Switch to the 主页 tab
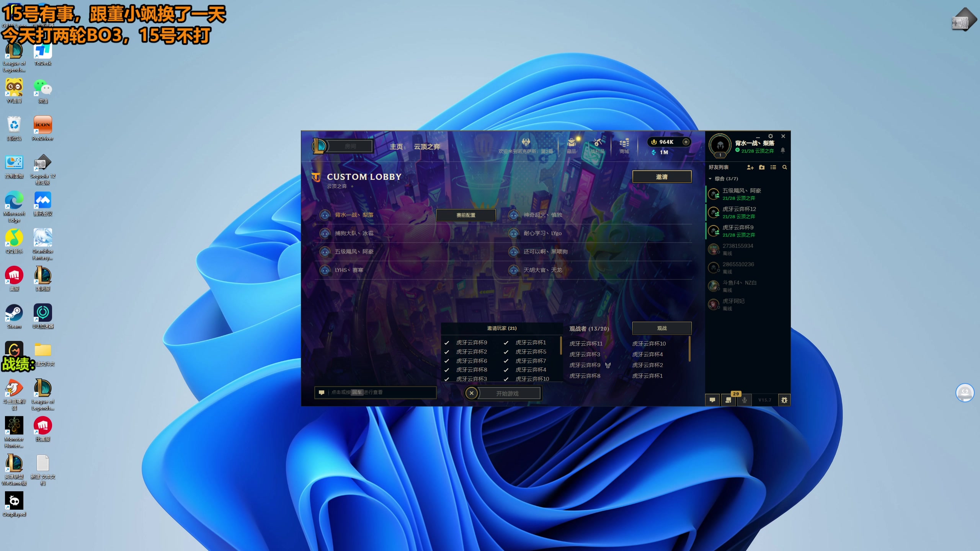The width and height of the screenshot is (980, 551). pos(396,147)
